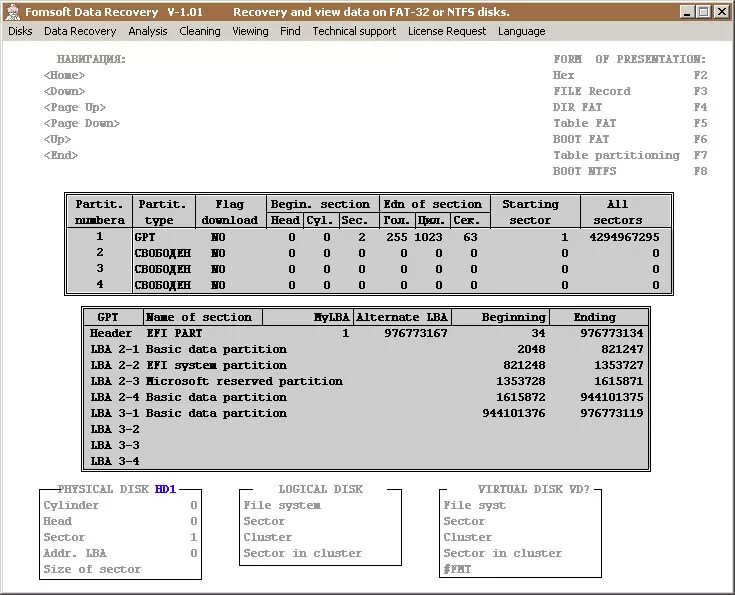735x595 pixels.
Task: Open the Viewing menu
Action: 250,31
